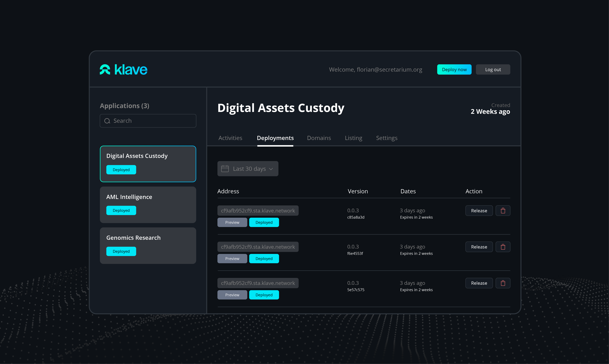
Task: Release the c85a8a3d deployment
Action: pyautogui.click(x=479, y=211)
